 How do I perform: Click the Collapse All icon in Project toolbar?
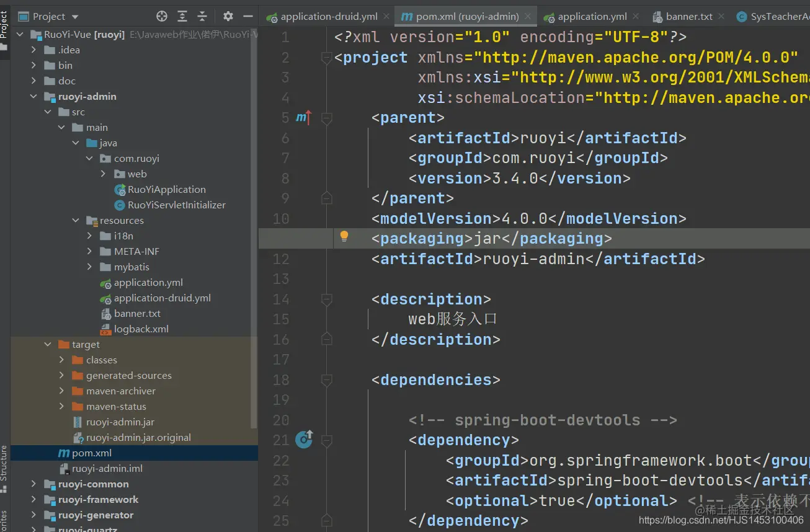tap(202, 17)
